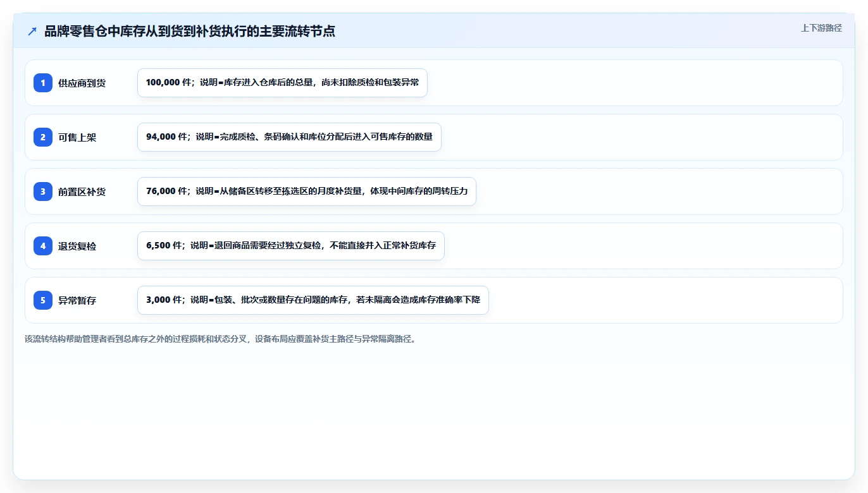Open the 3,000 件 description box

coord(313,300)
